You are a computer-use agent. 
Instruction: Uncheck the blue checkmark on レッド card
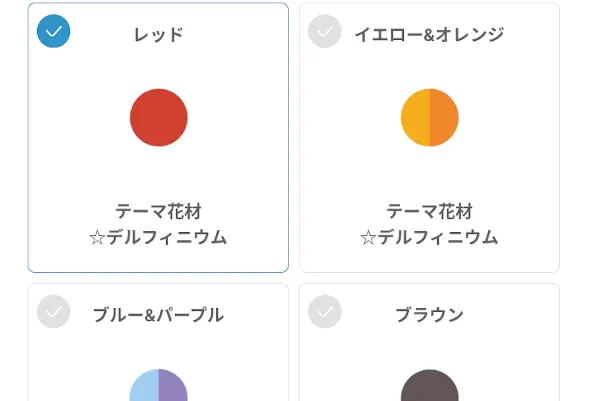pyautogui.click(x=54, y=31)
